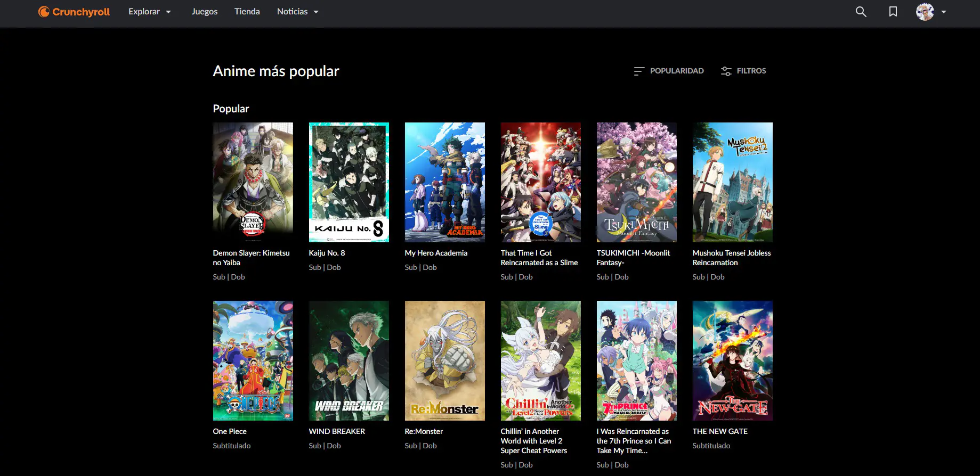Click the user profile avatar
This screenshot has height=476, width=980.
[x=925, y=12]
